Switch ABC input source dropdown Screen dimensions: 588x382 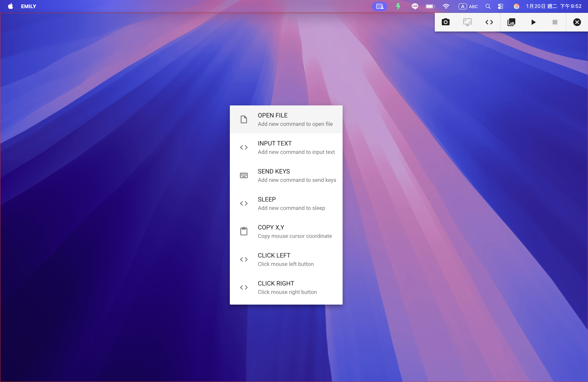click(x=468, y=6)
